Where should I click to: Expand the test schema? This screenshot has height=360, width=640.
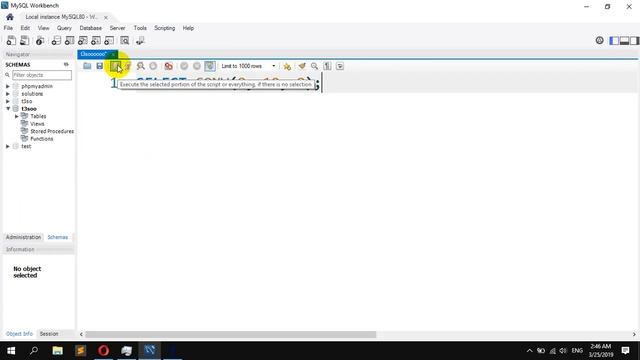pyautogui.click(x=8, y=146)
